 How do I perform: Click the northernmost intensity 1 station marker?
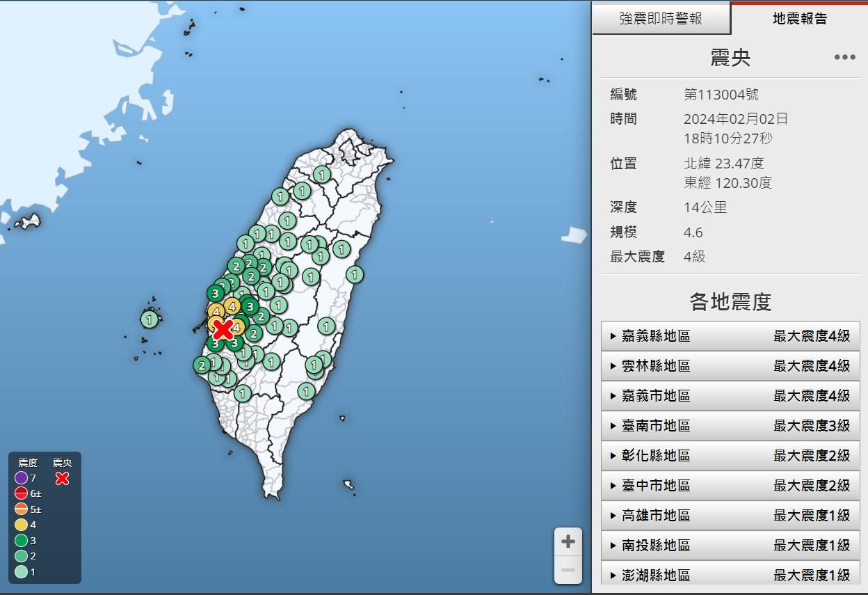pos(321,174)
